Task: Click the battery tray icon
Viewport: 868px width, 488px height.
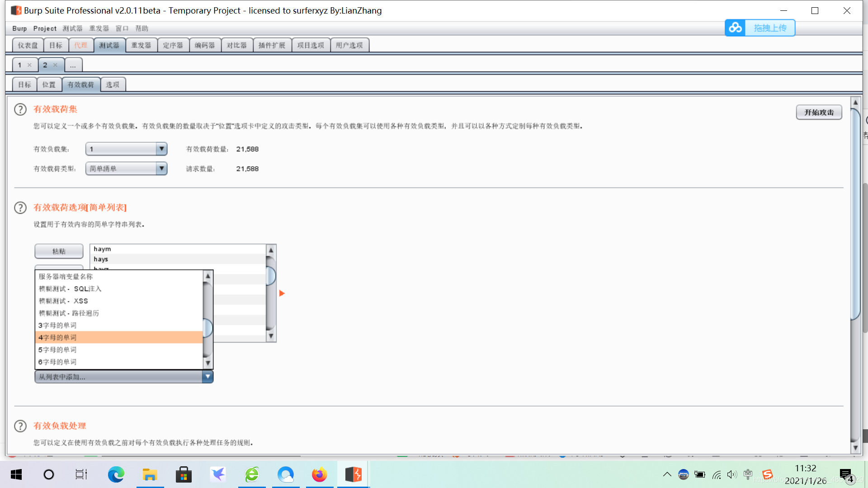Action: point(700,474)
